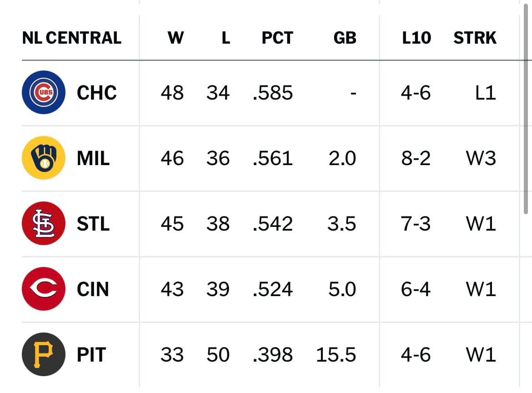This screenshot has height=393, width=532.
Task: Click the Pittsburgh Pirates P logo
Action: (44, 354)
